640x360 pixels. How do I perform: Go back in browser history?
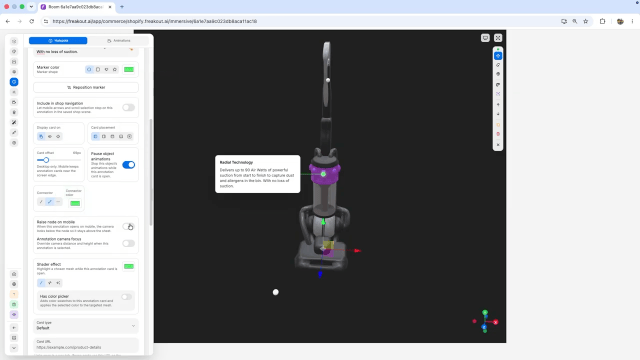click(x=8, y=21)
